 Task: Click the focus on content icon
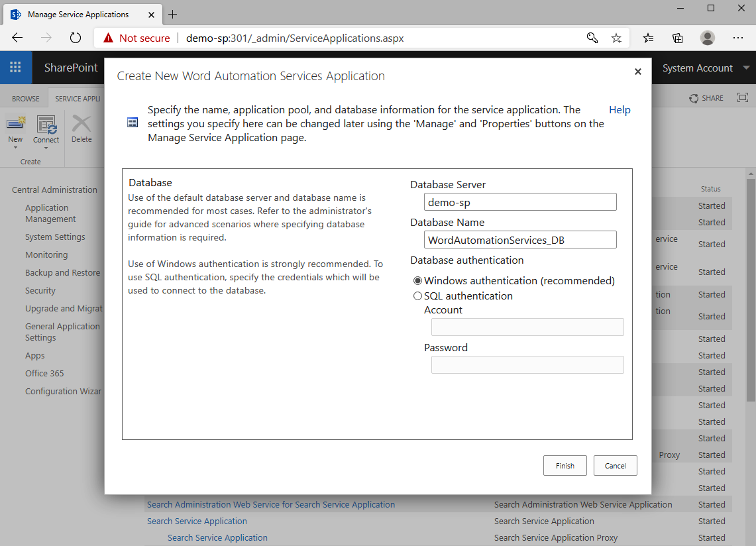[x=743, y=98]
